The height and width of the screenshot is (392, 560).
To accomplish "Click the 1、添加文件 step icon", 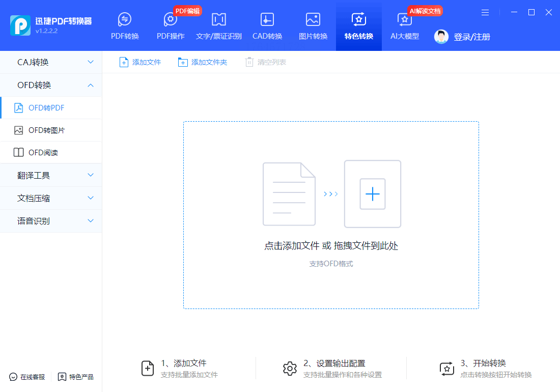I will (x=148, y=369).
